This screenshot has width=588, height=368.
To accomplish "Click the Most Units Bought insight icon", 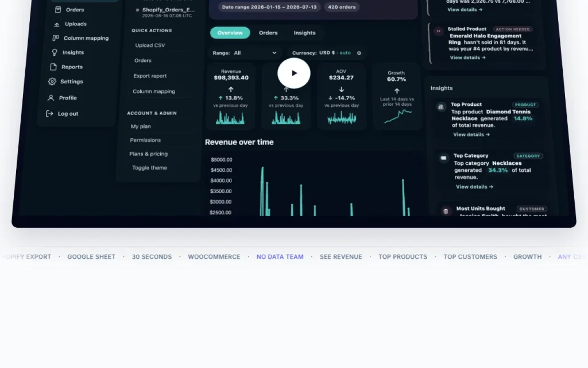I will point(446,211).
